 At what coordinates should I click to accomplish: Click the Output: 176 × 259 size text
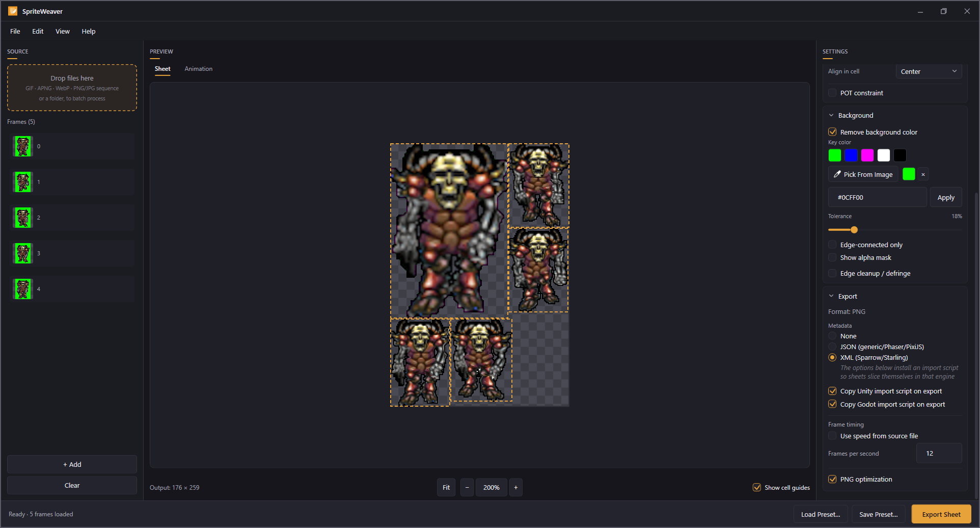point(174,488)
